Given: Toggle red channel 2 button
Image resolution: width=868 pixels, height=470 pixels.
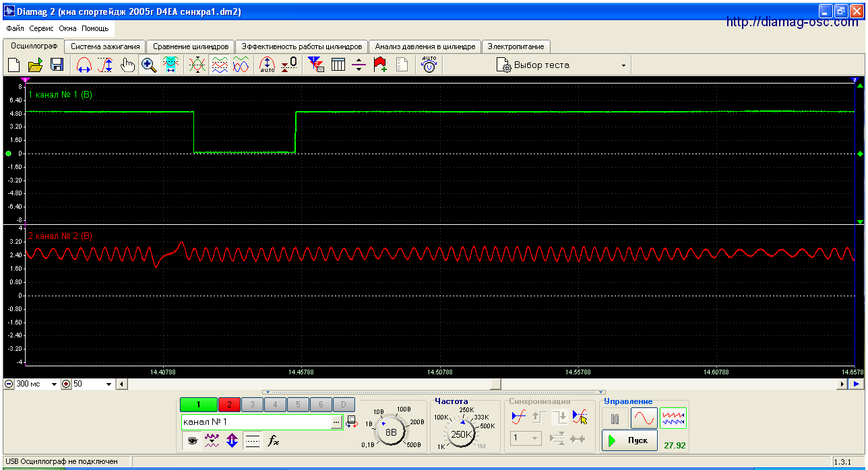Looking at the screenshot, I should point(229,405).
